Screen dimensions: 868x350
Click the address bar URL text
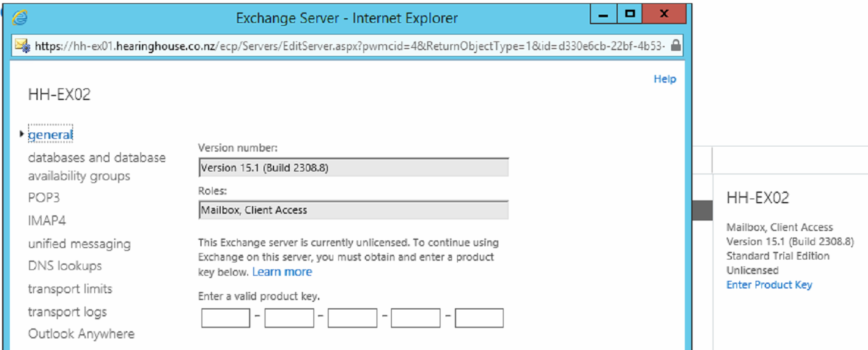pos(349,46)
